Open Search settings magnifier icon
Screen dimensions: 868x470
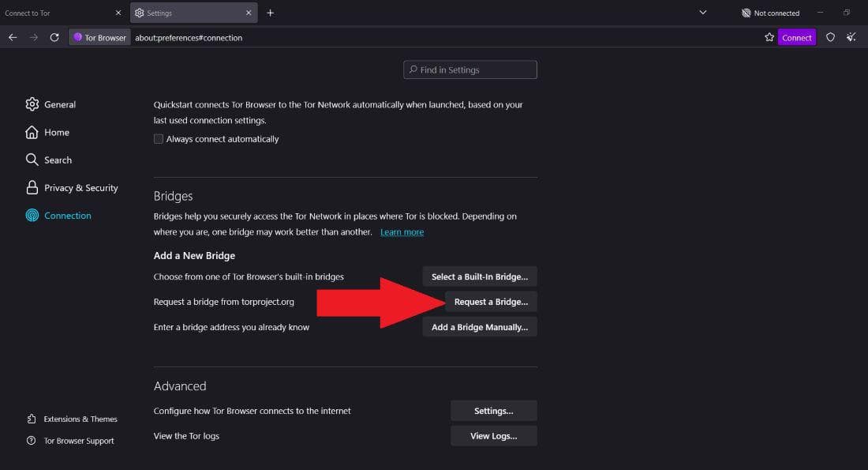point(32,160)
